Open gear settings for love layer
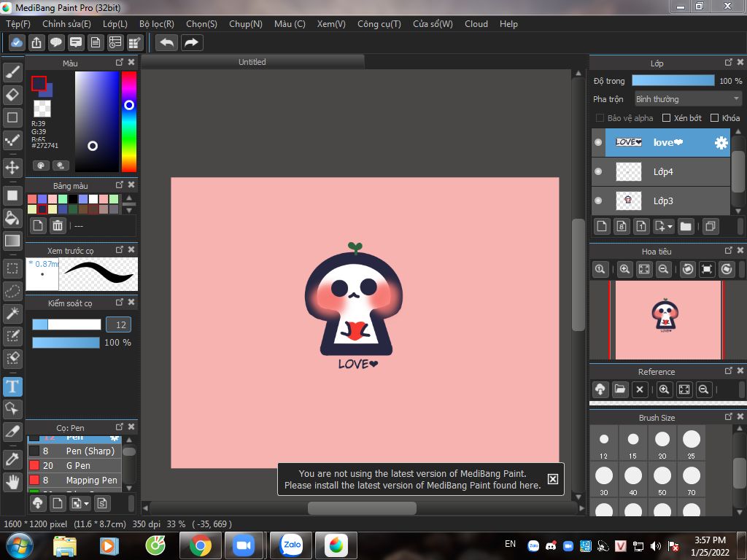 click(721, 142)
